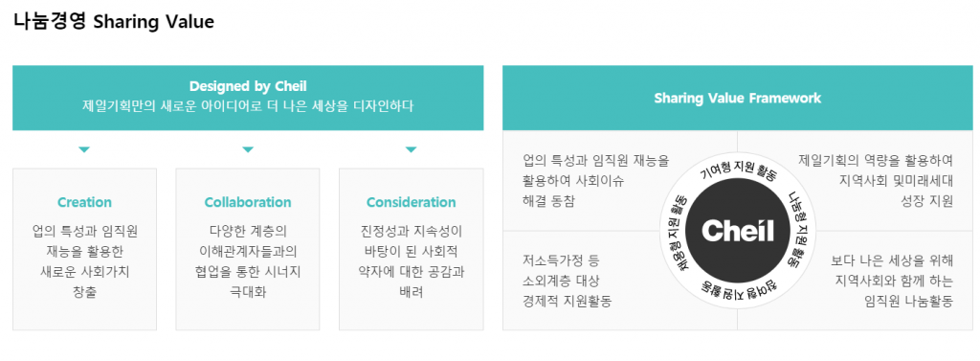Select the 나눔형 지원 활동 ring label
The height and width of the screenshot is (361, 980).
point(796,230)
